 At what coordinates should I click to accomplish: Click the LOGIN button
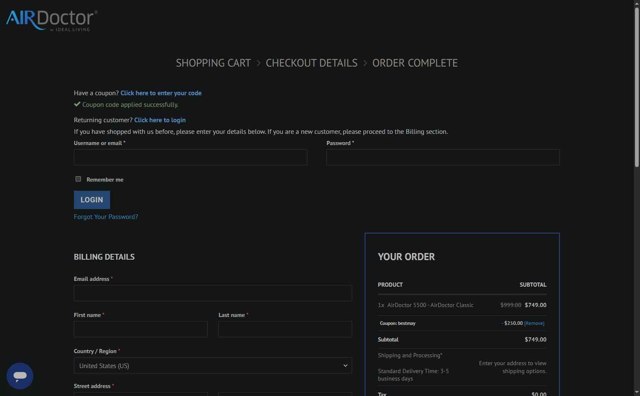[x=92, y=200]
